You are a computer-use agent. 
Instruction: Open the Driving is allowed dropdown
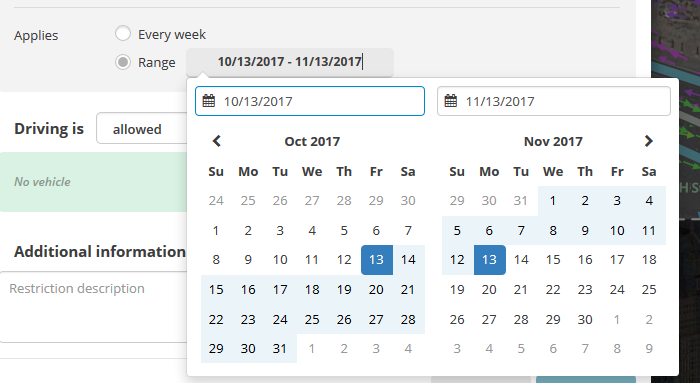click(142, 129)
